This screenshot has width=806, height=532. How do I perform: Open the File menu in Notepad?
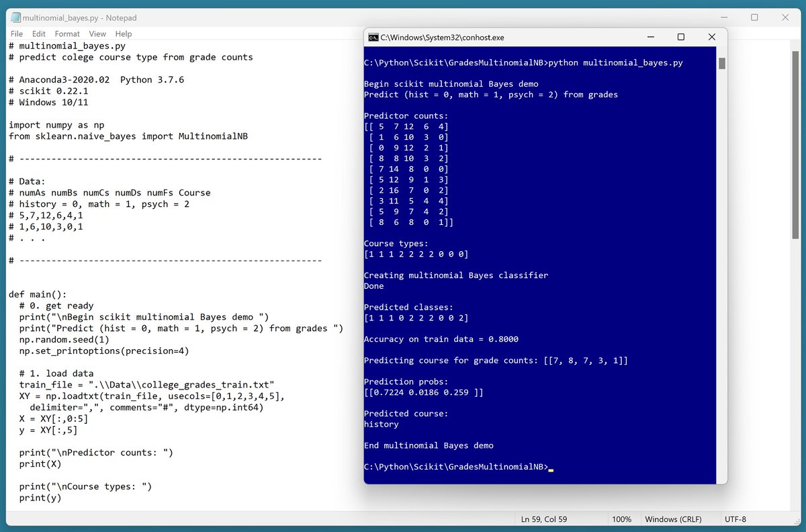[16, 34]
